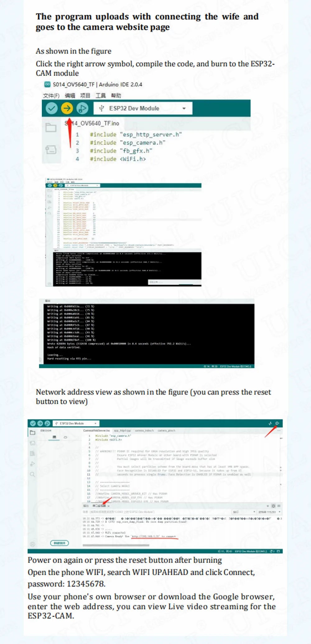Viewport: 311px width, 644px height.
Task: Select the CameraWebServer.ino tab
Action: tap(96, 430)
